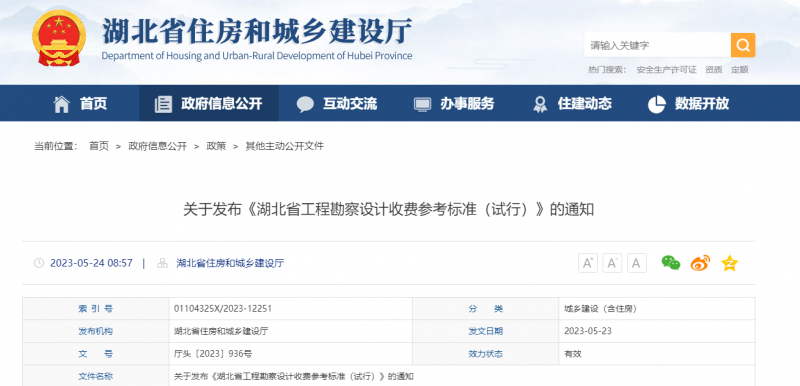The height and width of the screenshot is (386, 800).
Task: Share the notice via Weibo icon
Action: pos(700,263)
